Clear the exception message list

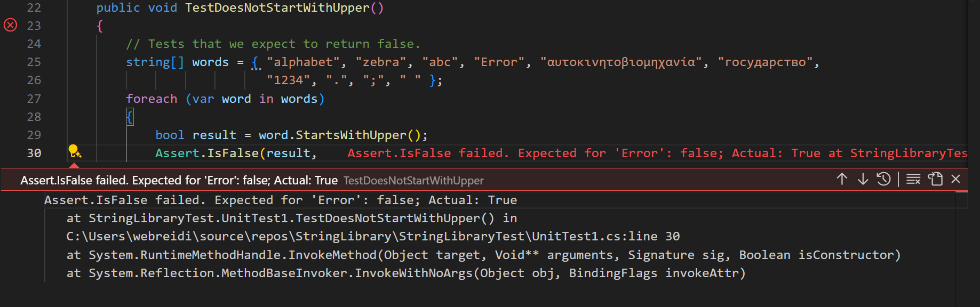913,180
